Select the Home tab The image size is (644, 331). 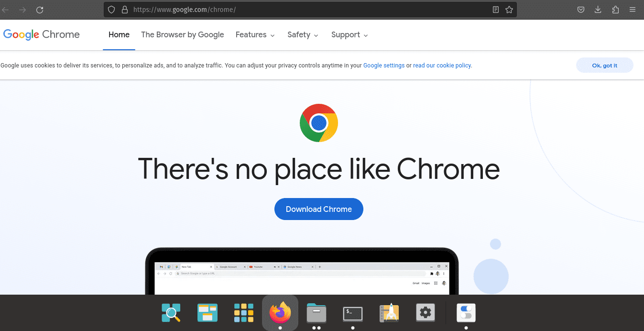[119, 34]
